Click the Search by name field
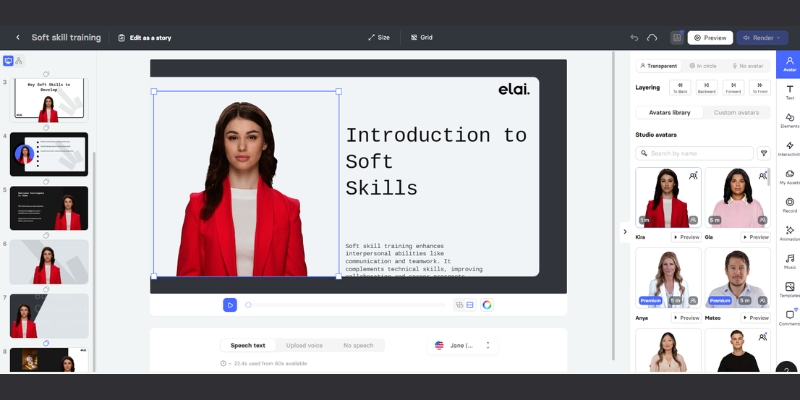The image size is (800, 400). tap(694, 153)
